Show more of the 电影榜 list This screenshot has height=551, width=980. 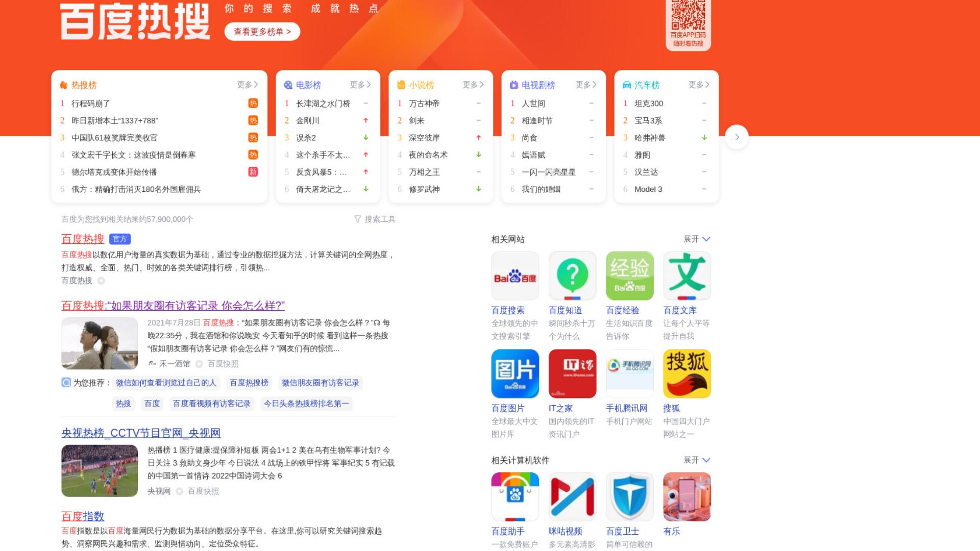point(360,85)
